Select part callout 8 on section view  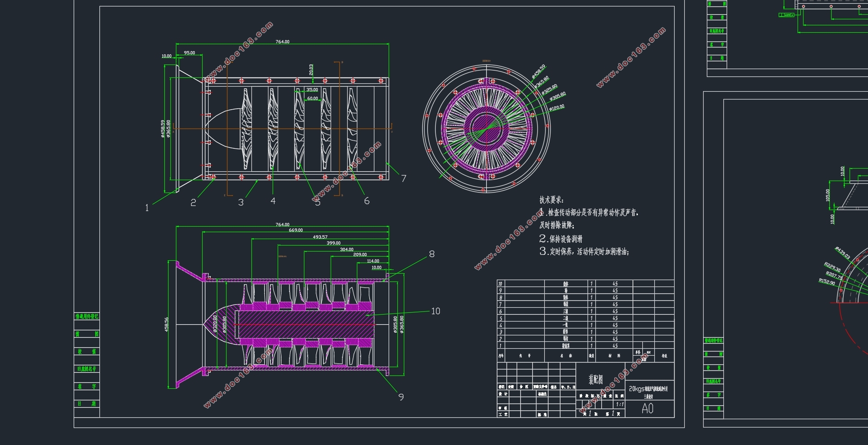click(x=431, y=254)
